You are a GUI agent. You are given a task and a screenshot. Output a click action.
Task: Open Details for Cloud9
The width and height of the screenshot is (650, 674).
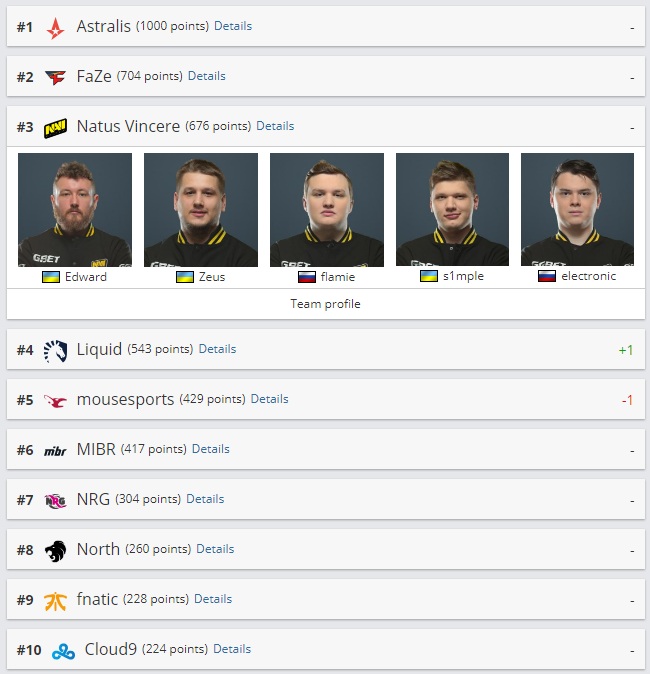232,649
